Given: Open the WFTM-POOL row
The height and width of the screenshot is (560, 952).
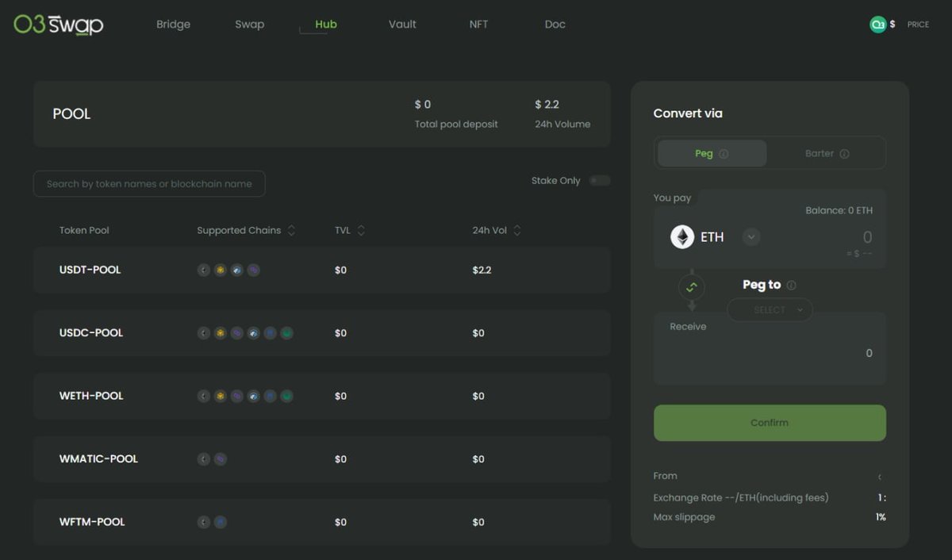Looking at the screenshot, I should [321, 522].
